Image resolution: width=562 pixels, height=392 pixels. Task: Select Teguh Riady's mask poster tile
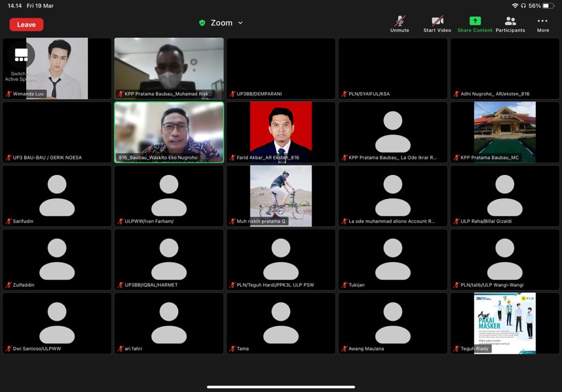[504, 322]
